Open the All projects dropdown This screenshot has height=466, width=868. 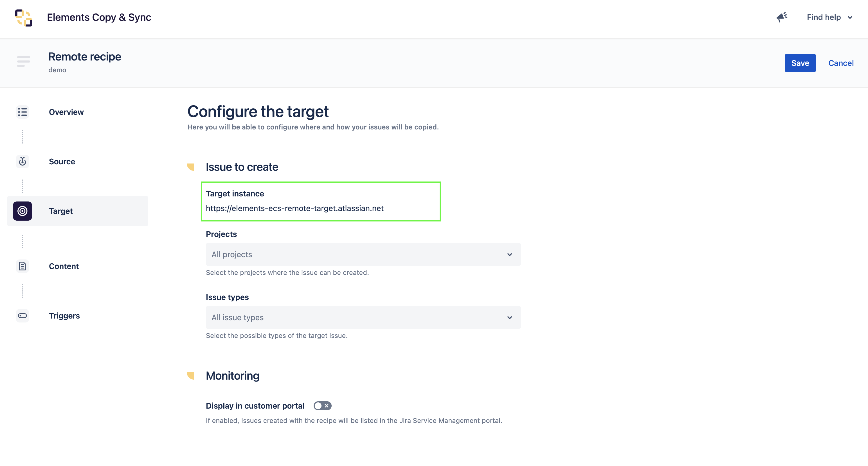point(363,255)
